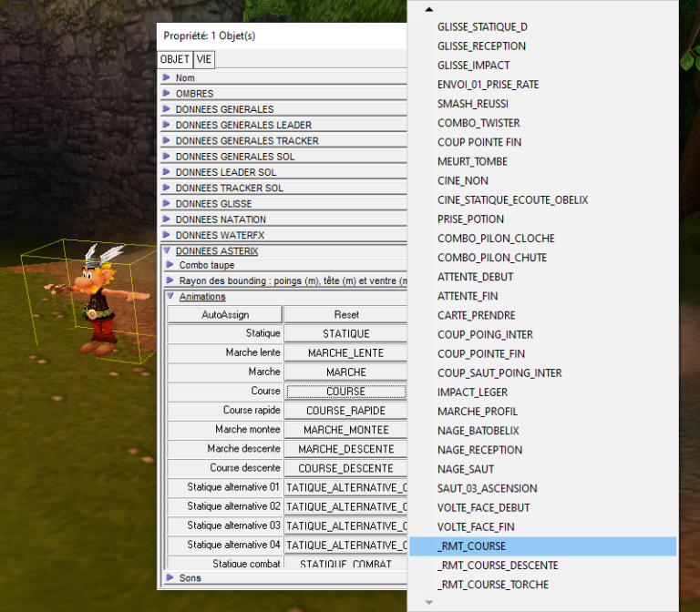Screen dimensions: 700x612
Task: Select PRISE_POTION animation entry
Action: (x=543, y=219)
